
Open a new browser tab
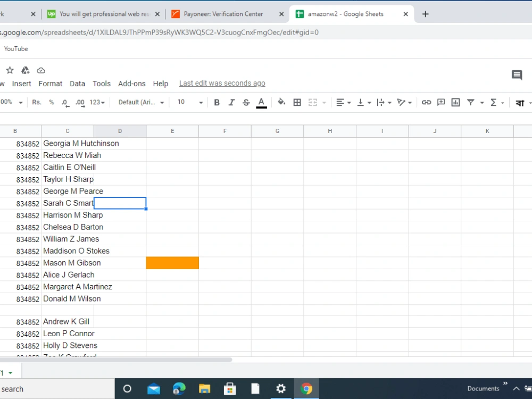425,14
